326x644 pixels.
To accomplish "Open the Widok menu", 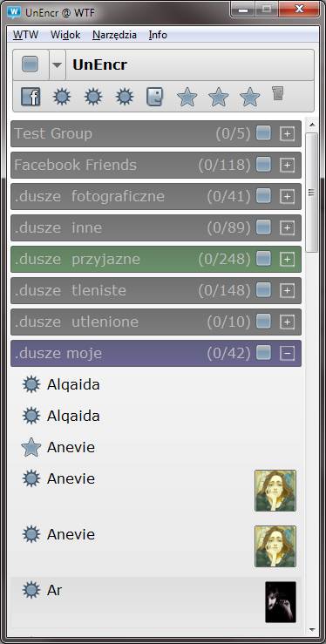I will coord(65,35).
